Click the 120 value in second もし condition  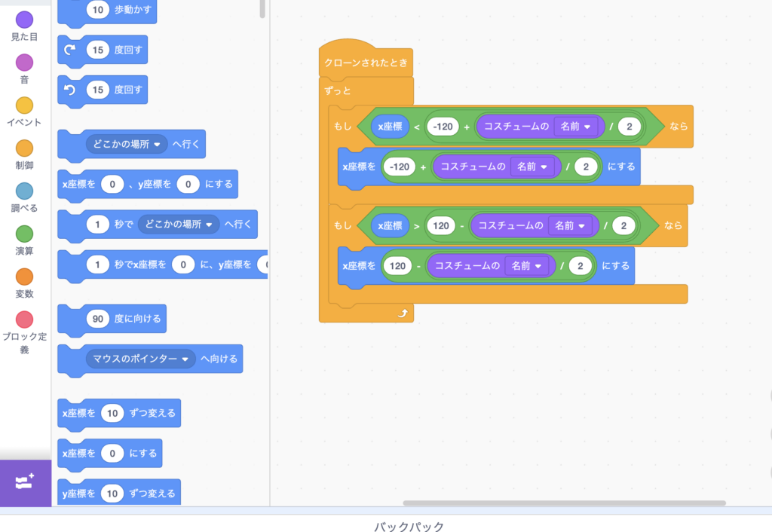[440, 225]
